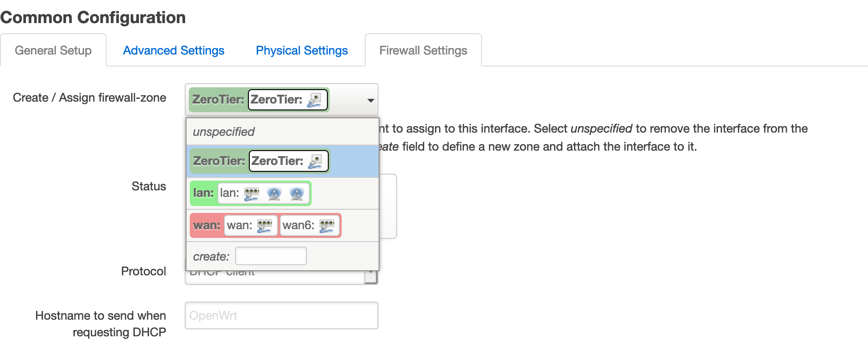The image size is (868, 340).
Task: Collapse the firewall-zone dropdown with its arrow
Action: (370, 100)
